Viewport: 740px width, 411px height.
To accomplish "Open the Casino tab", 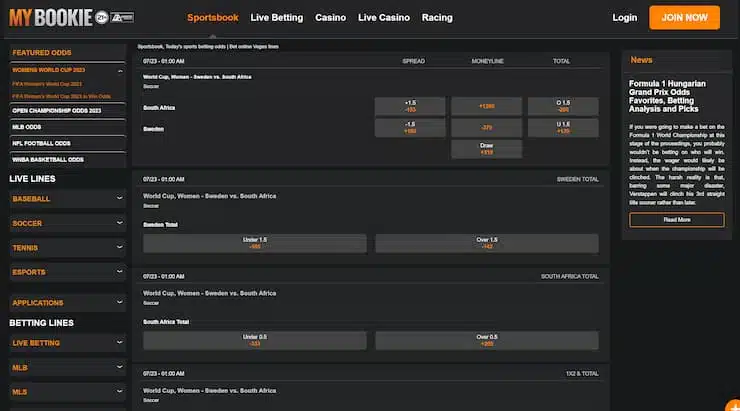I will [x=330, y=17].
